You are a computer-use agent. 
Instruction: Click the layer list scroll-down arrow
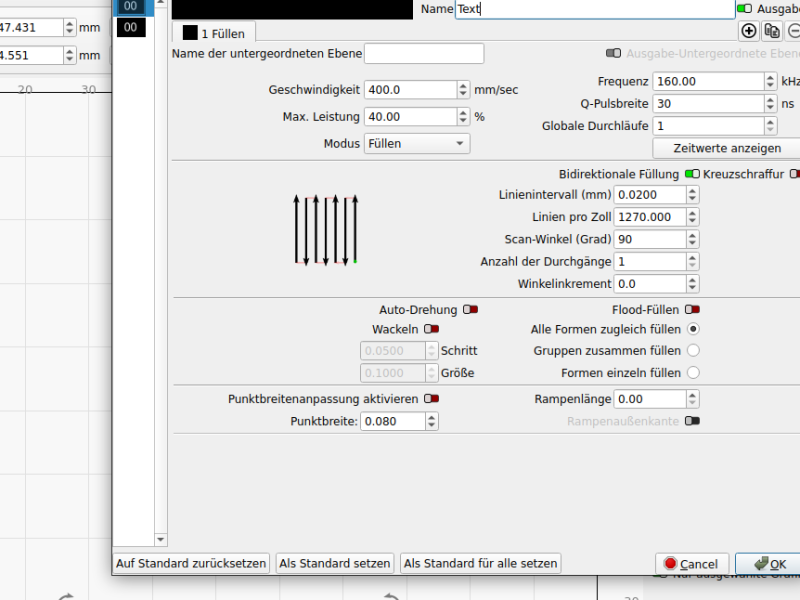tap(161, 539)
